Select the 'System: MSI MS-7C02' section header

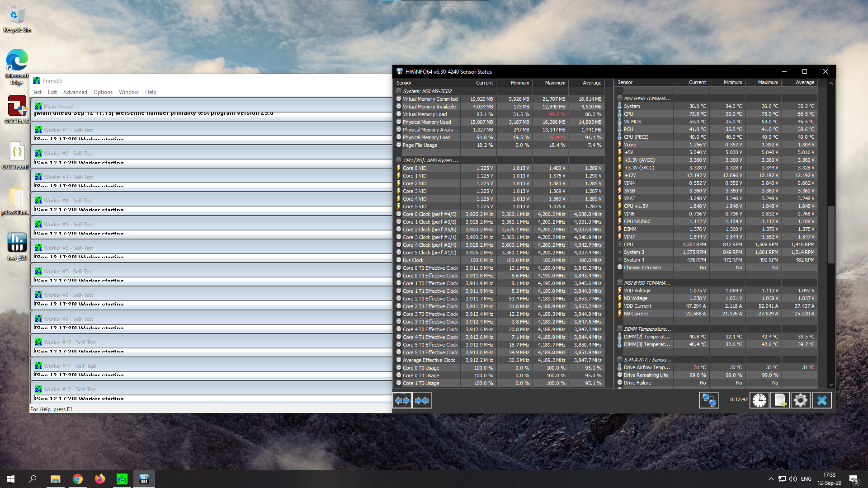499,91
